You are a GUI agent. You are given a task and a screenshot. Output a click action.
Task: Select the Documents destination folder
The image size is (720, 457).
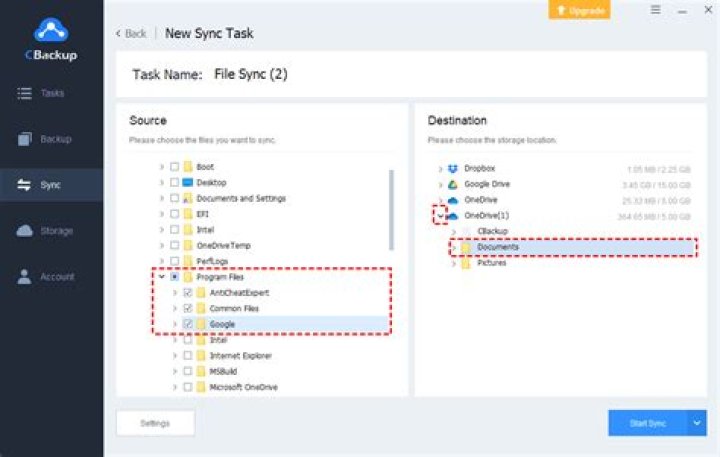point(497,247)
